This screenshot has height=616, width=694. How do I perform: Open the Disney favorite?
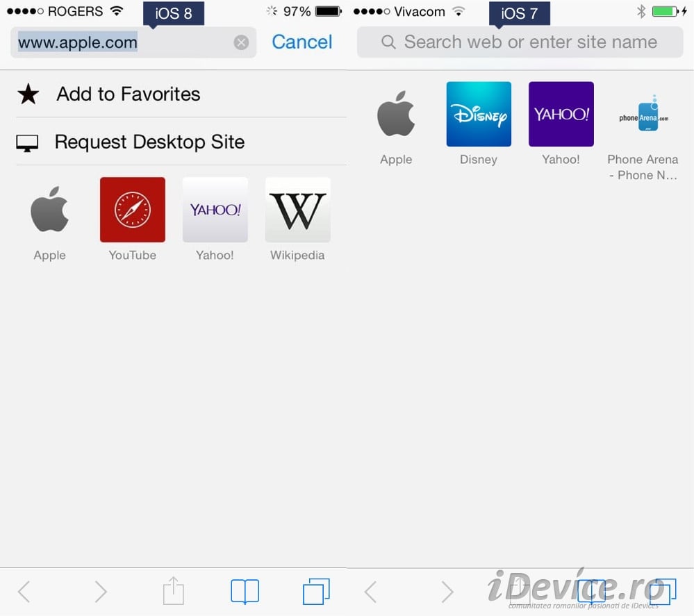click(479, 124)
